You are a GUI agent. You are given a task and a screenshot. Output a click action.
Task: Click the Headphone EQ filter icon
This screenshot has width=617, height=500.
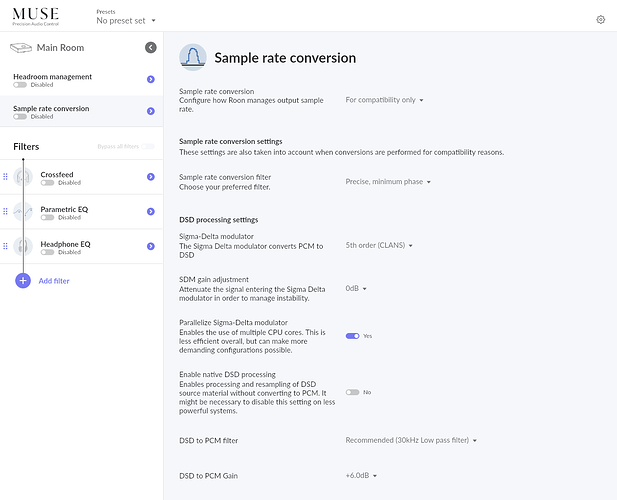tap(24, 246)
